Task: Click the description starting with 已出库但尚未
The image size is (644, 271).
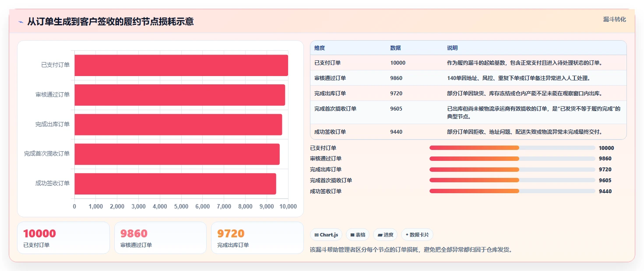Action: (x=534, y=113)
